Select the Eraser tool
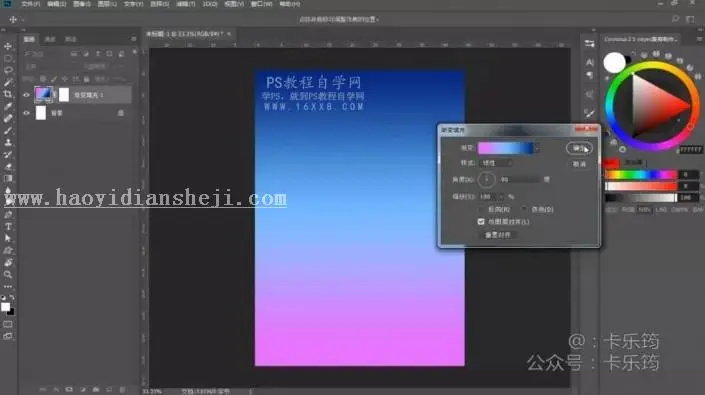The width and height of the screenshot is (705, 395). pos(8,167)
